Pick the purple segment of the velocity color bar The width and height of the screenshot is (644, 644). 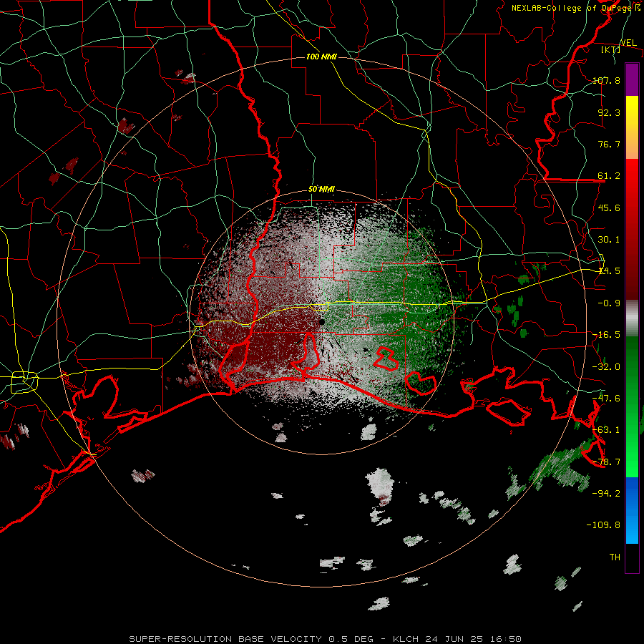point(632,79)
